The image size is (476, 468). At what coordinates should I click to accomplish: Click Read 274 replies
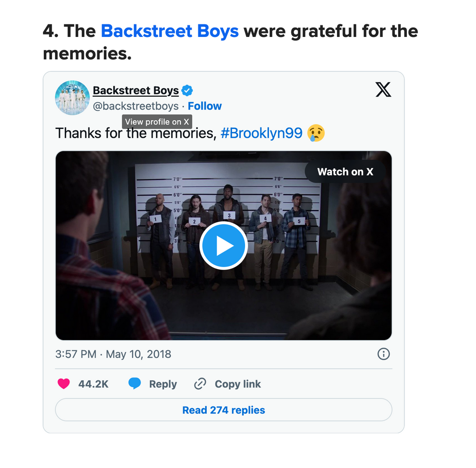coord(224,410)
